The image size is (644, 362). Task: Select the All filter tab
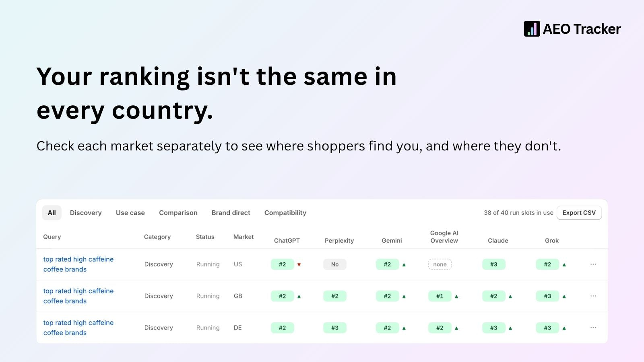pos(52,213)
